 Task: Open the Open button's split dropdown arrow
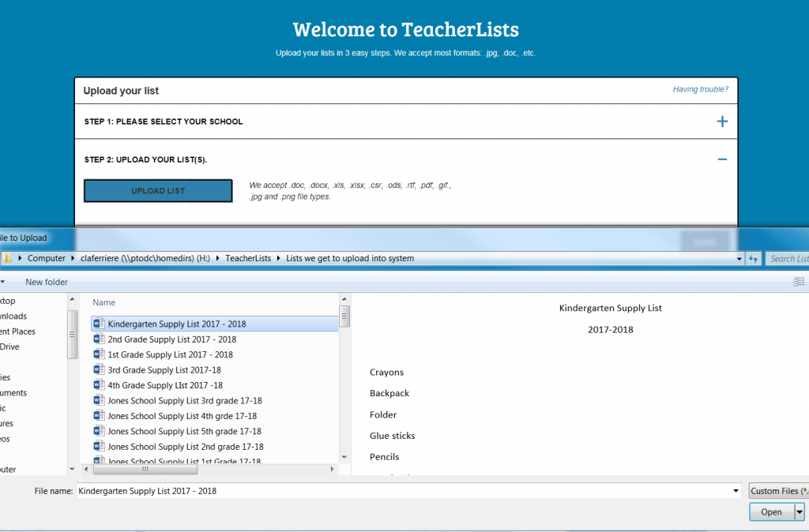800,512
